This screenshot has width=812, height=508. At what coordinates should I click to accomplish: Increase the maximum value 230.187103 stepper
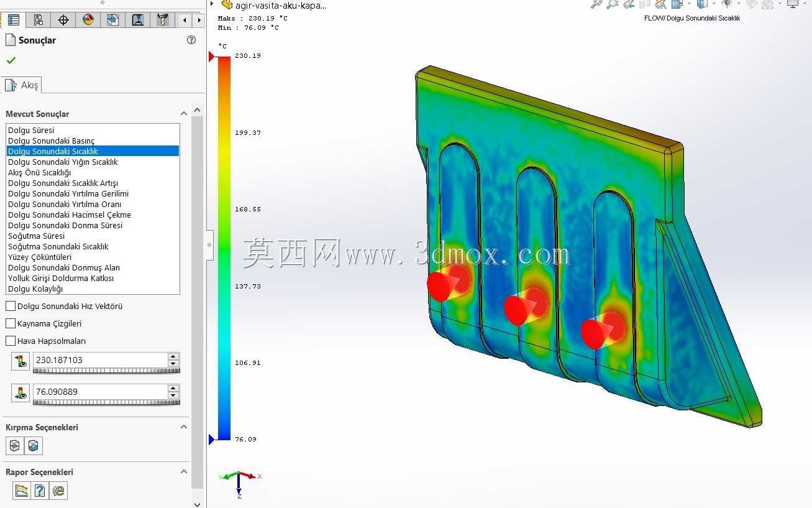(x=173, y=357)
